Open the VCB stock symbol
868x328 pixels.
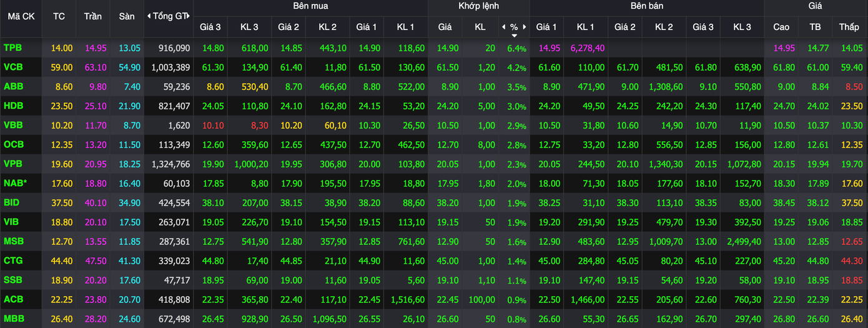(x=13, y=67)
